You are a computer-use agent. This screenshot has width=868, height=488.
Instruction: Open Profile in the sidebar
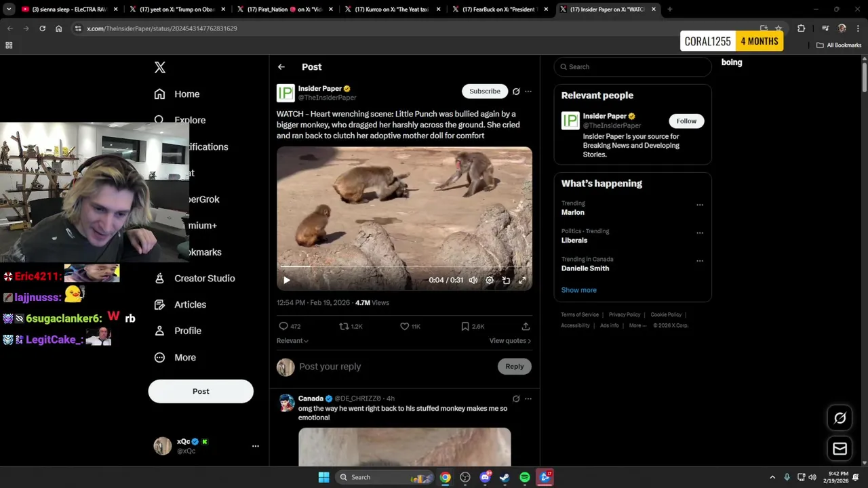pyautogui.click(x=178, y=331)
